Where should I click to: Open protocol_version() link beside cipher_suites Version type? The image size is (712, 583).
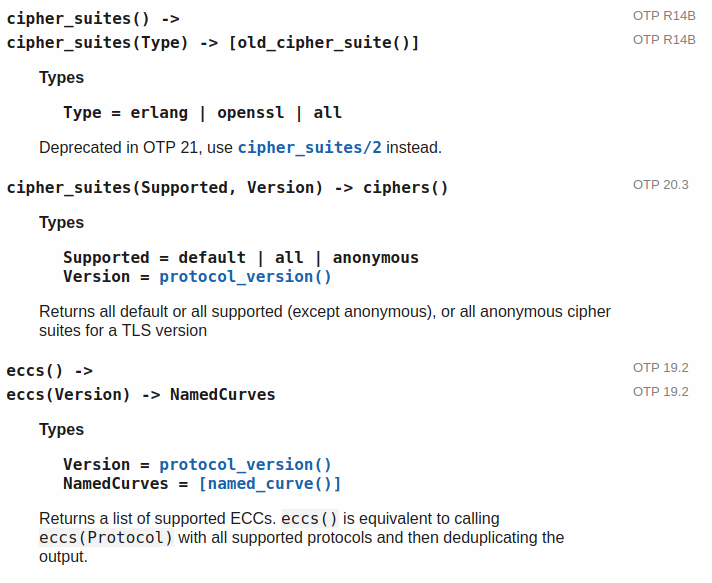(245, 277)
